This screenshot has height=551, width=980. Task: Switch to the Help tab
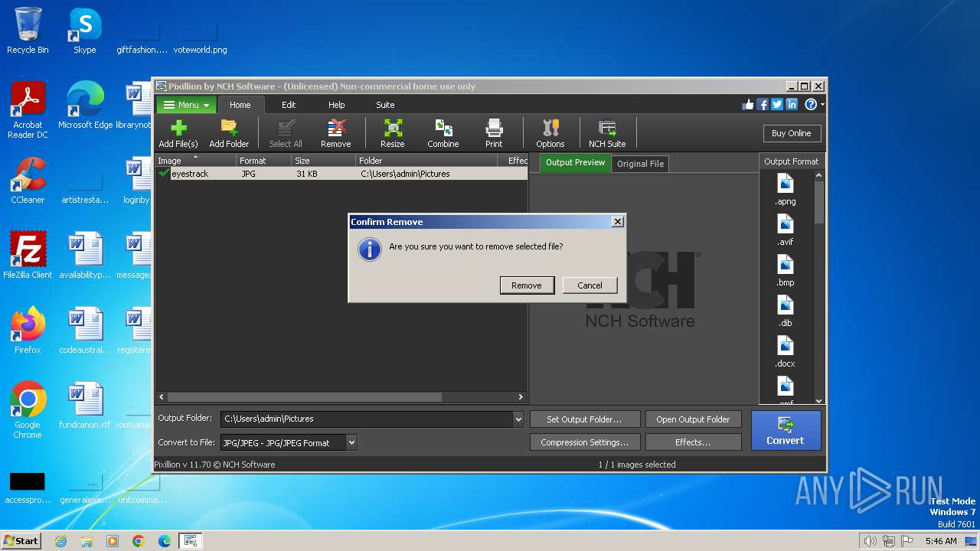tap(337, 105)
